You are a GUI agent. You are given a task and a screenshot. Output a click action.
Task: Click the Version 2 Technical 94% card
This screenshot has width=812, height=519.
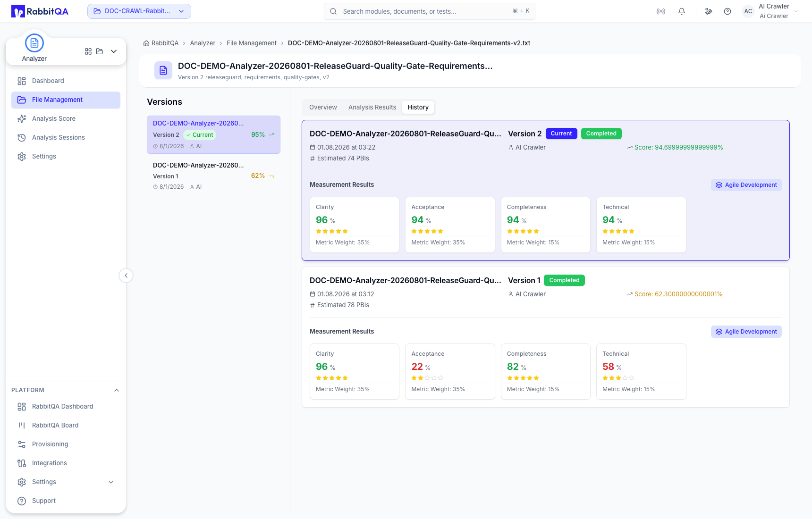pos(641,225)
